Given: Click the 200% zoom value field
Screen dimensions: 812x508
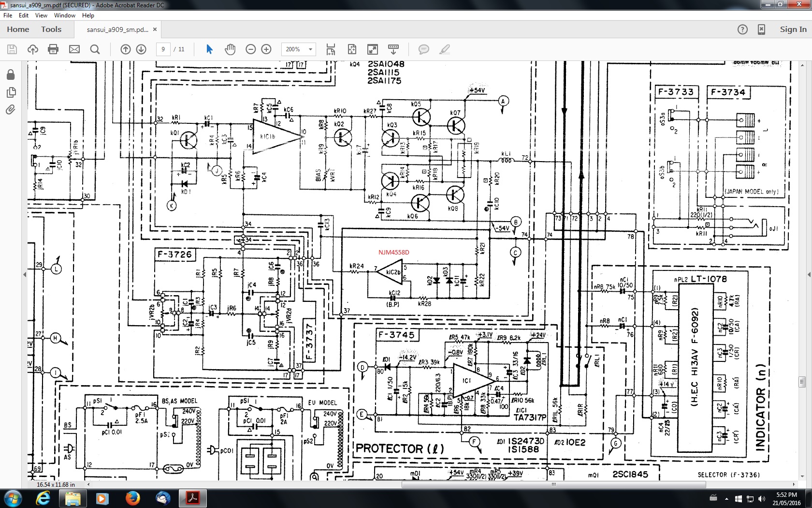Looking at the screenshot, I should pos(293,49).
